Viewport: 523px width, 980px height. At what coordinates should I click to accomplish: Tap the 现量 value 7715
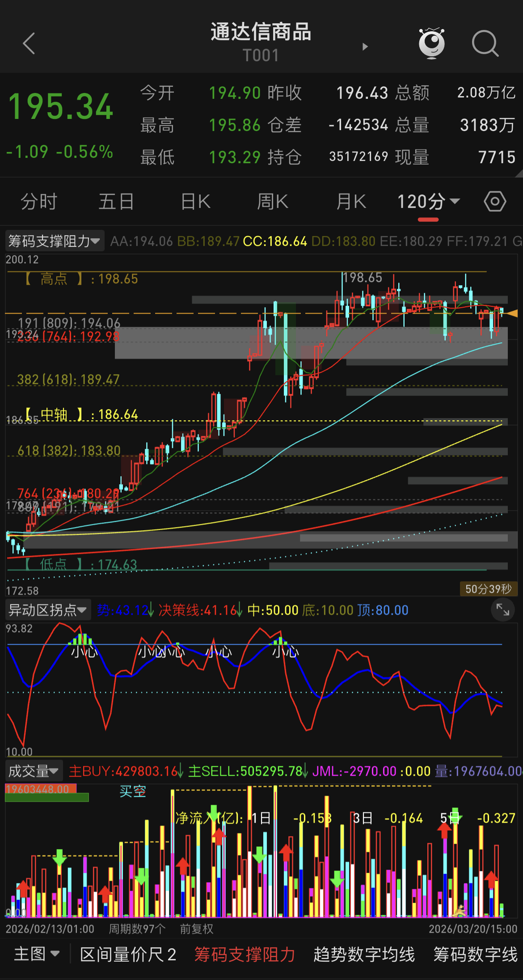coord(497,157)
